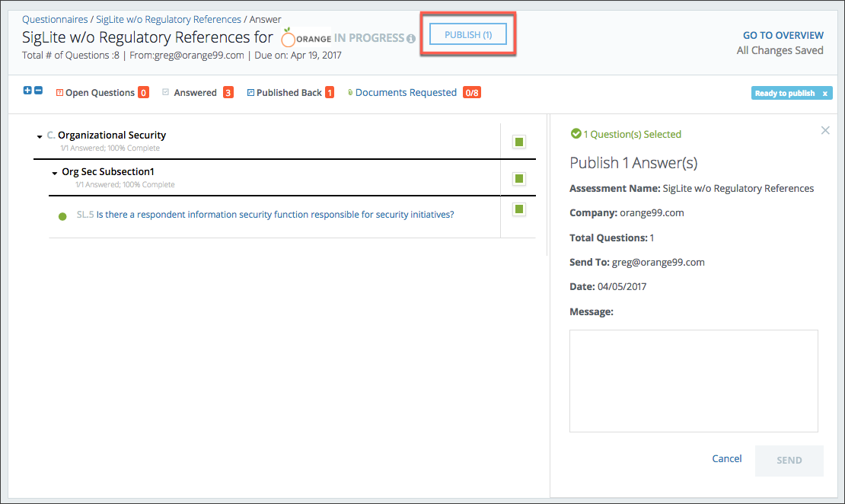Filter by Answered questions
Viewport: 845px width, 504px height.
[x=195, y=93]
